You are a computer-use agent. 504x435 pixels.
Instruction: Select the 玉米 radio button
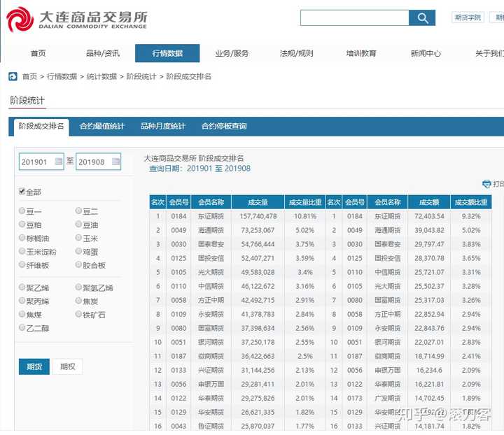(78, 238)
